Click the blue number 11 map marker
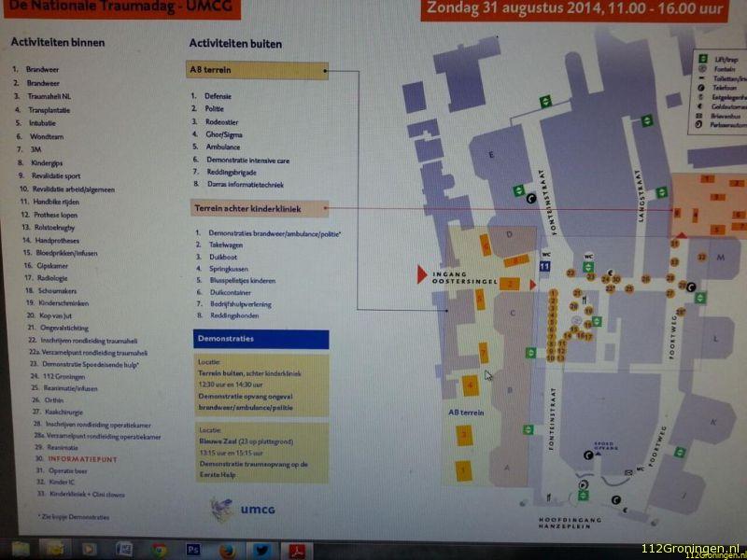The image size is (747, 560). click(x=544, y=266)
